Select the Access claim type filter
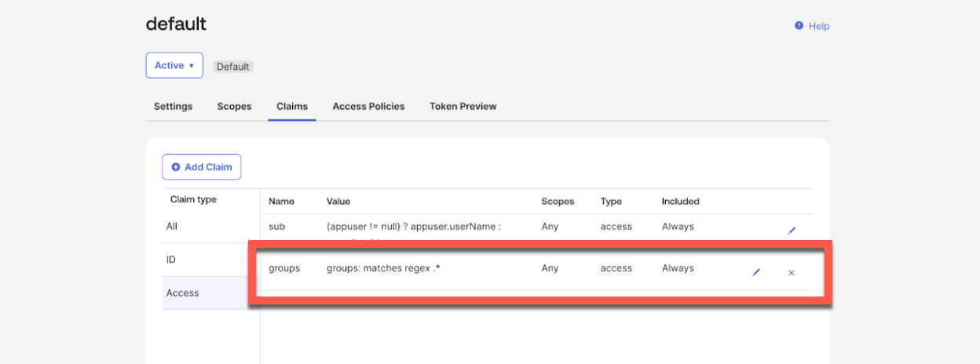The width and height of the screenshot is (980, 364). pos(183,293)
